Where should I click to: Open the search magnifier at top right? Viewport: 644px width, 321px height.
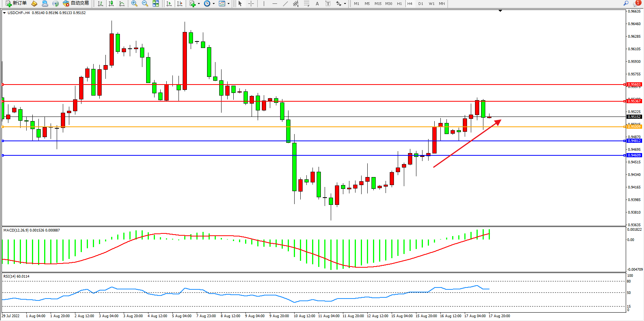626,3
